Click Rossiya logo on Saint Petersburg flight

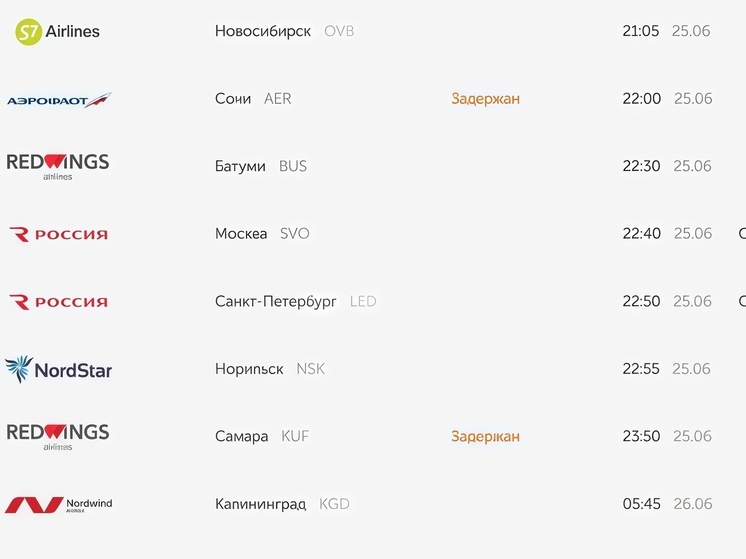tap(59, 302)
